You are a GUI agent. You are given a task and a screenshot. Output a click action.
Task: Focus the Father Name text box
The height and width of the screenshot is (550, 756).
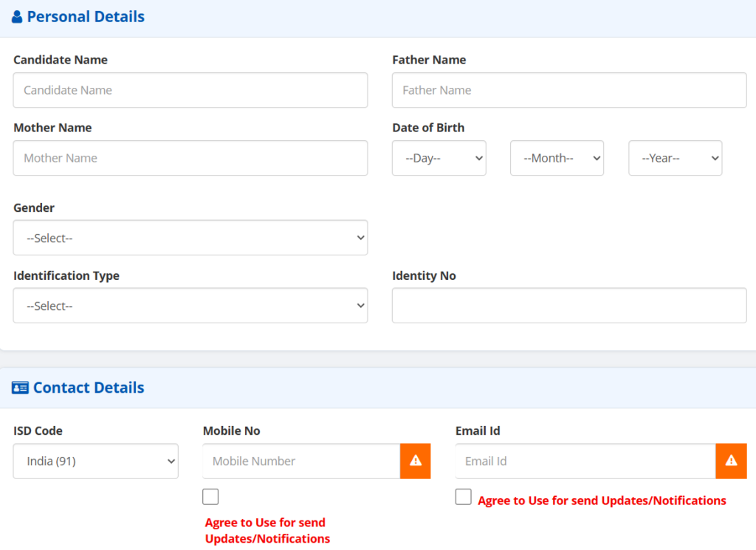click(x=569, y=90)
